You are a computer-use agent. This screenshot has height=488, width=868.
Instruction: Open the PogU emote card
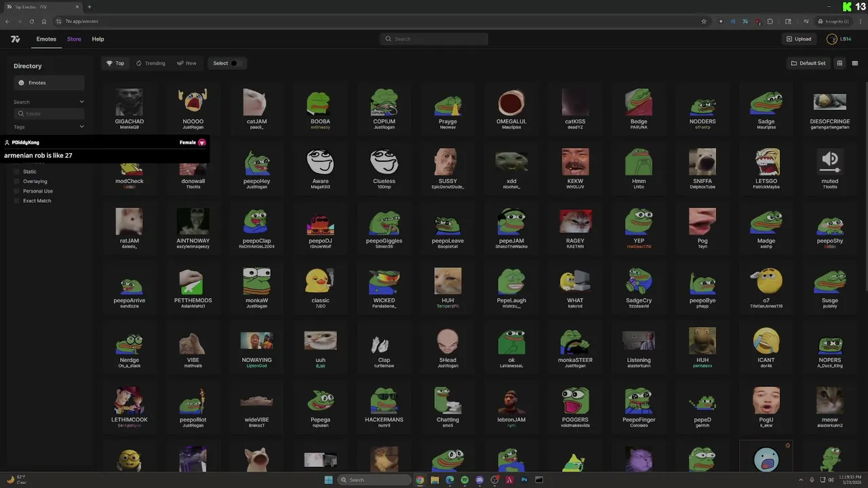point(766,405)
